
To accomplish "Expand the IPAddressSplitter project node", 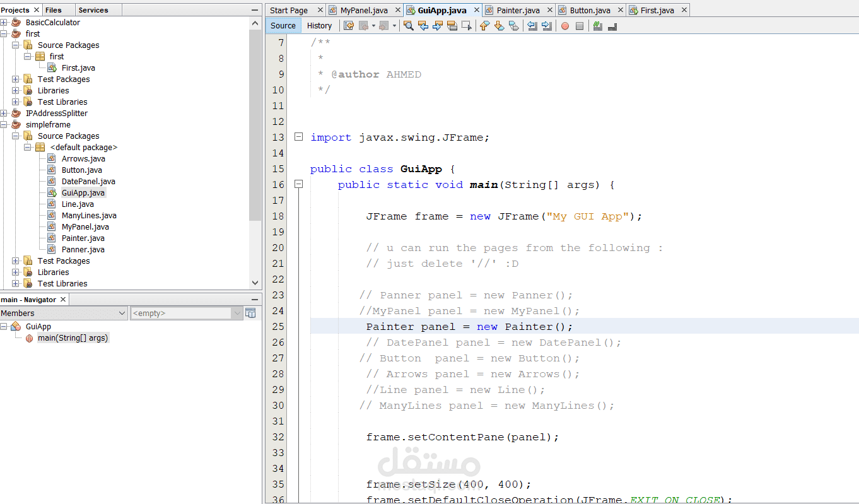I will click(4, 113).
